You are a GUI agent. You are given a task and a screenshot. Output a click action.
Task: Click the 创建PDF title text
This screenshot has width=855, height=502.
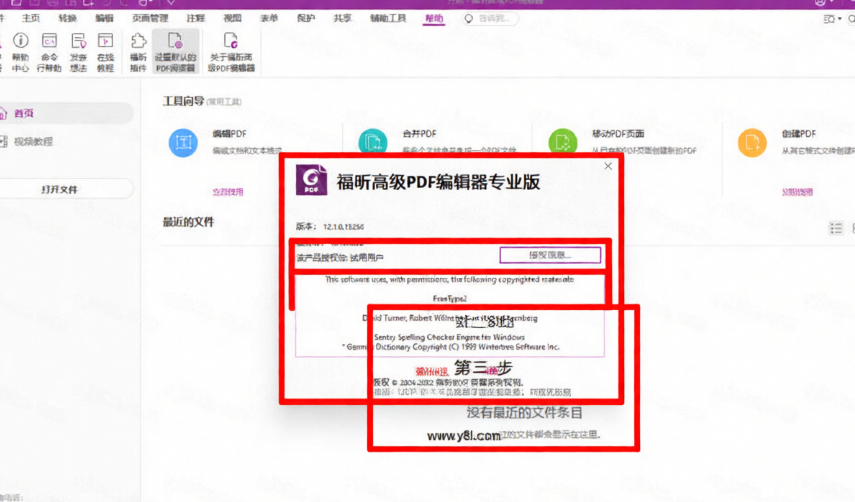[x=799, y=134]
